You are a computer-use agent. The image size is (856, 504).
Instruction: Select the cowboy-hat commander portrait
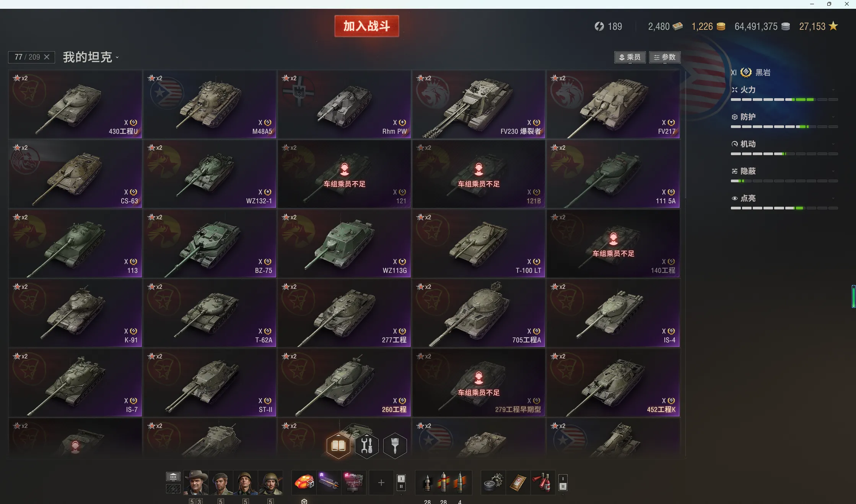click(x=196, y=483)
